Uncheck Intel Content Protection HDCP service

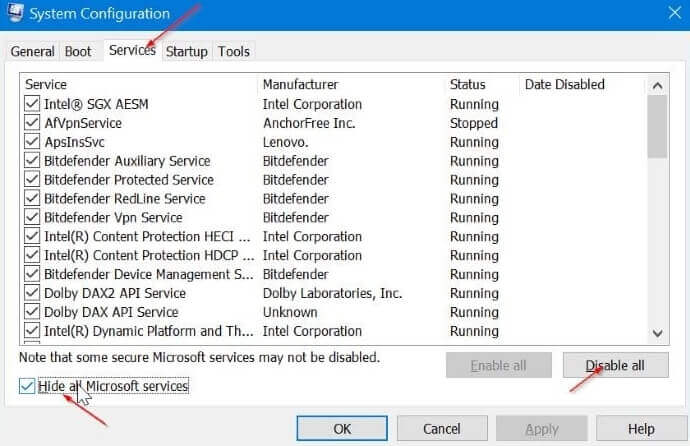[32, 255]
